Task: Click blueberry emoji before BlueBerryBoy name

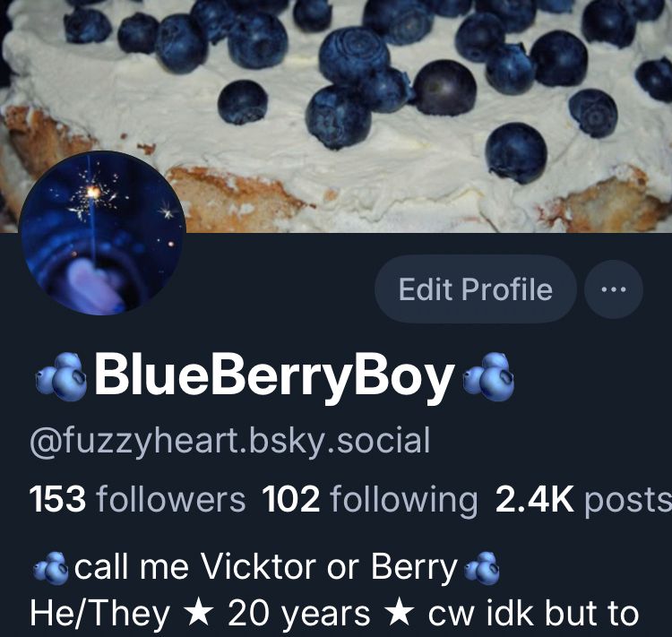Action: point(61,376)
